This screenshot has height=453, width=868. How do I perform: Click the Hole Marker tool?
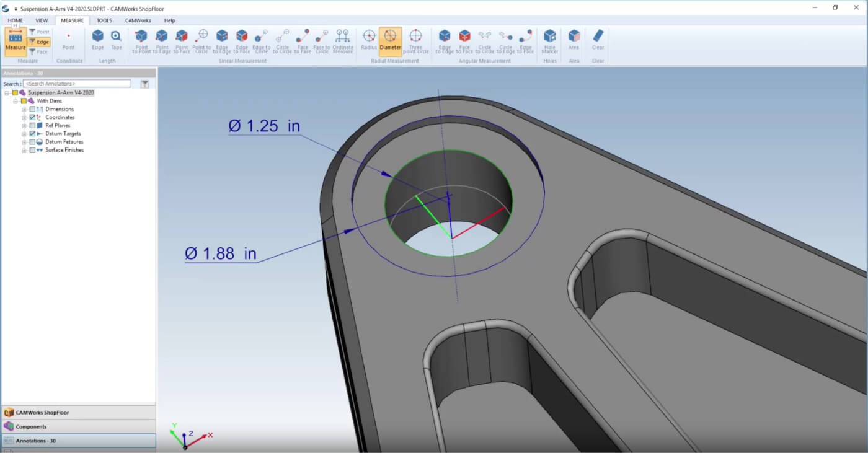pos(550,42)
